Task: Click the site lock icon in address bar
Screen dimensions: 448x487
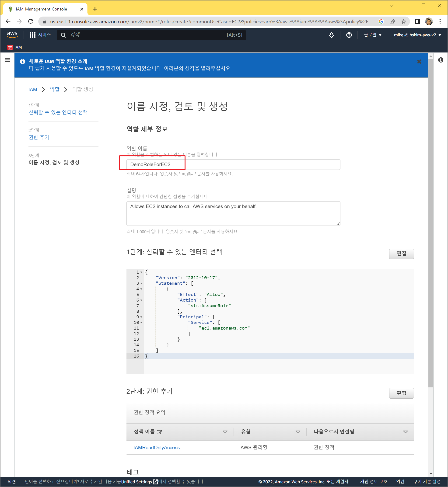Action: [44, 21]
